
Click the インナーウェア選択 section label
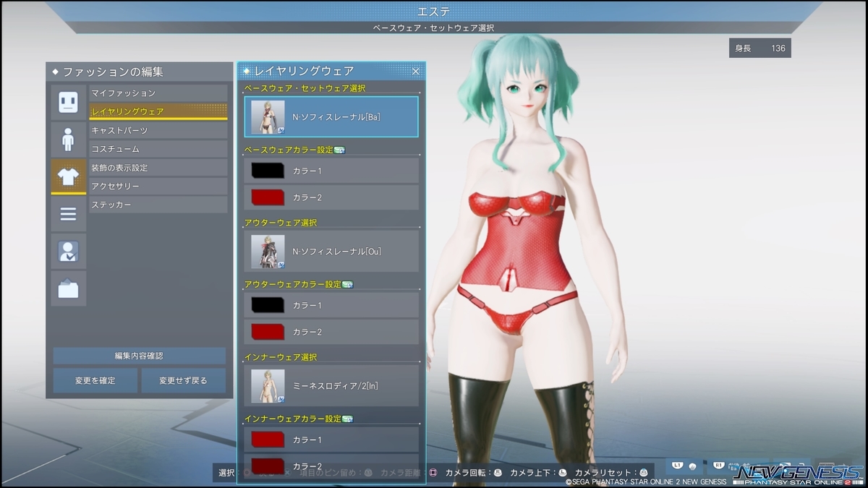[281, 357]
